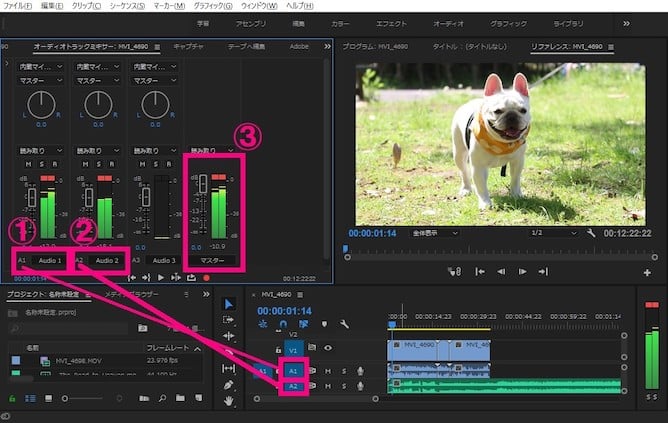Open wrench settings in reference monitor

pyautogui.click(x=591, y=232)
